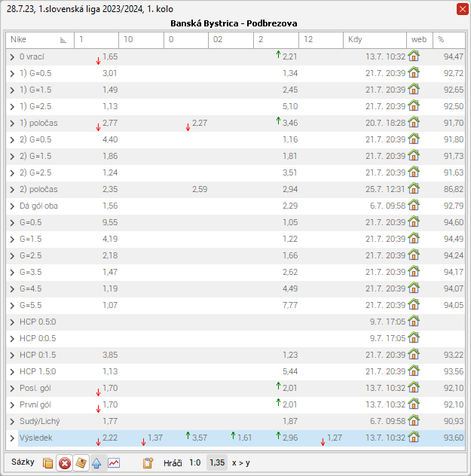Select odds 2,29 in Dá gól oba row
This screenshot has height=476, width=471.
point(290,206)
